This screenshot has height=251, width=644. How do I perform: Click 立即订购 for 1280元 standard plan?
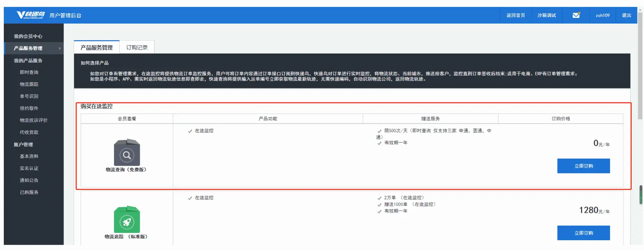(583, 233)
